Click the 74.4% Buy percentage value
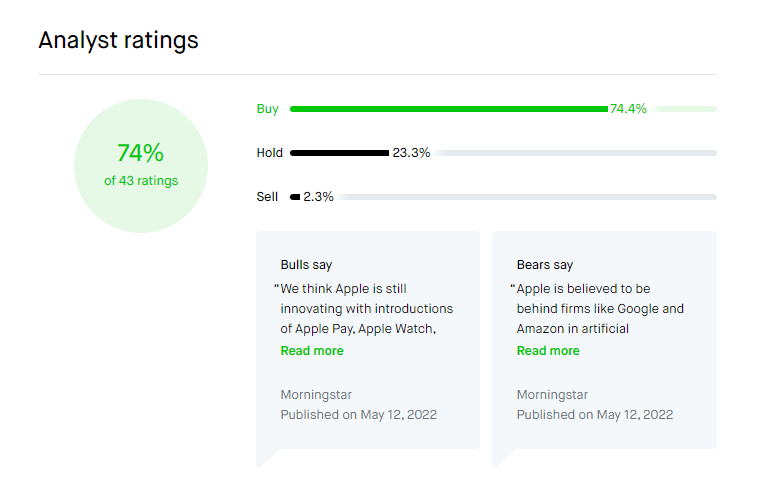This screenshot has height=499, width=759. 628,109
